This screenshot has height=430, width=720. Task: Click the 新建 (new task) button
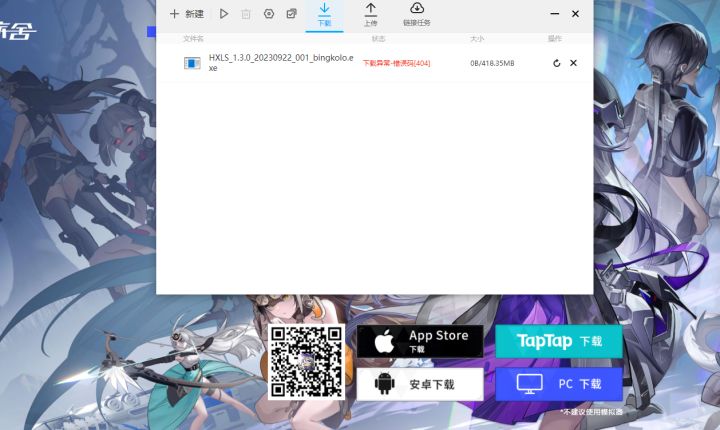tap(186, 14)
